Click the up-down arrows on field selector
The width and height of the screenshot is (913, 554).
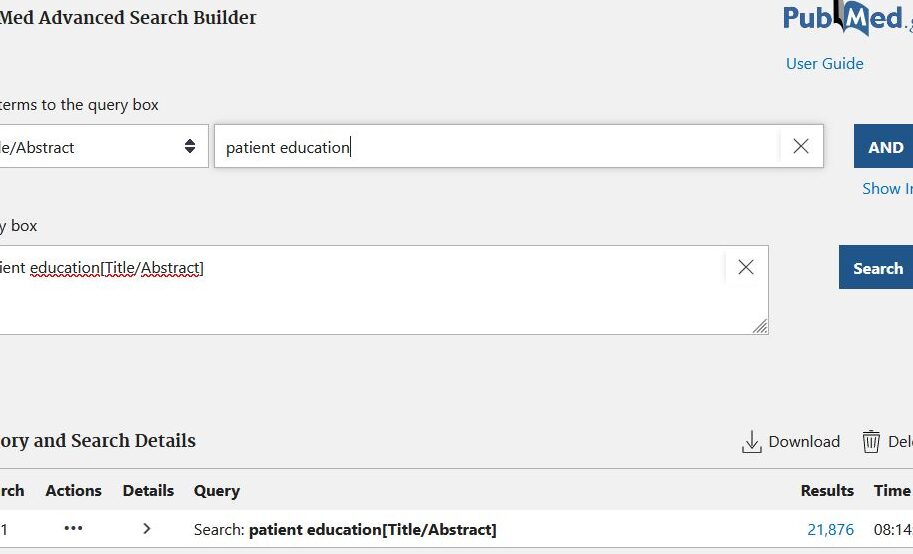(190, 146)
